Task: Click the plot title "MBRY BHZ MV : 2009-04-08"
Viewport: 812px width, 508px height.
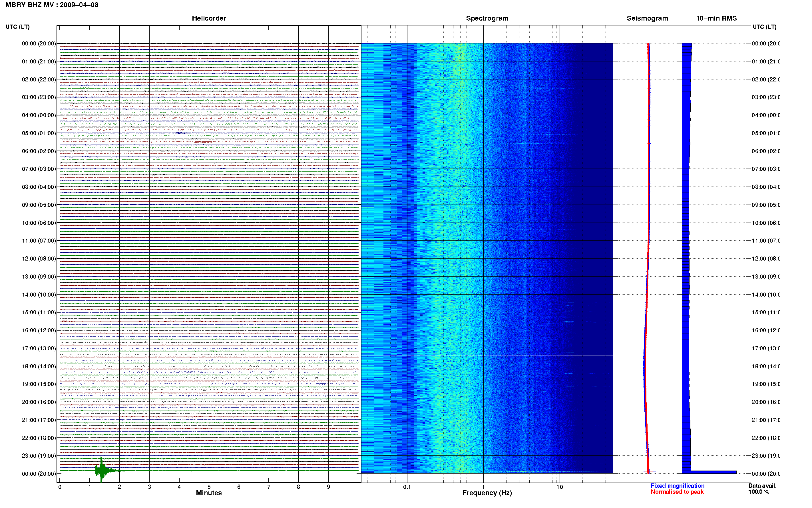Action: [x=52, y=5]
